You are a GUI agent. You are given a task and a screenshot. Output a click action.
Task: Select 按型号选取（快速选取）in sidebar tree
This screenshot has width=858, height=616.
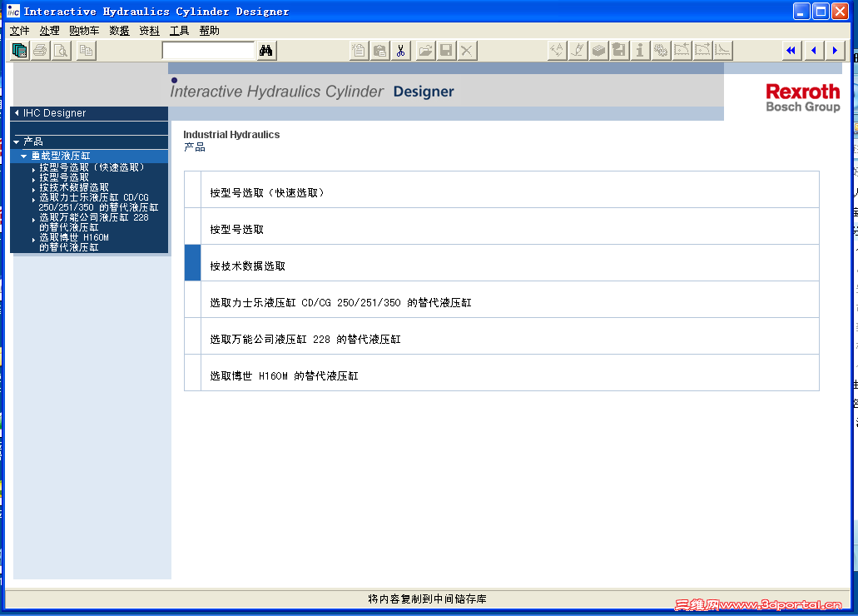point(92,167)
